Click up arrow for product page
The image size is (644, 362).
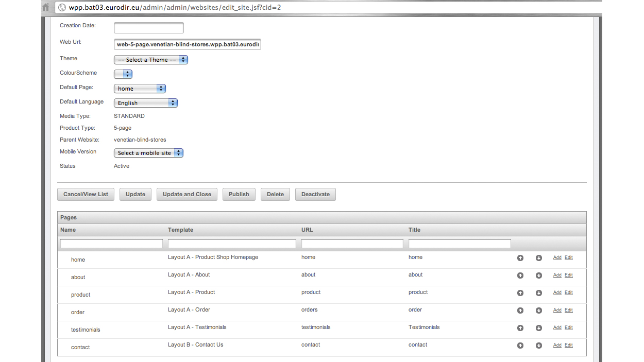520,293
